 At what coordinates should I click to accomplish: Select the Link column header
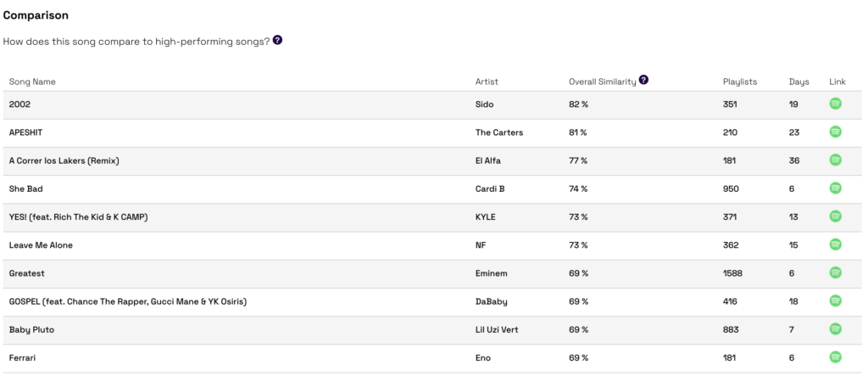(837, 81)
